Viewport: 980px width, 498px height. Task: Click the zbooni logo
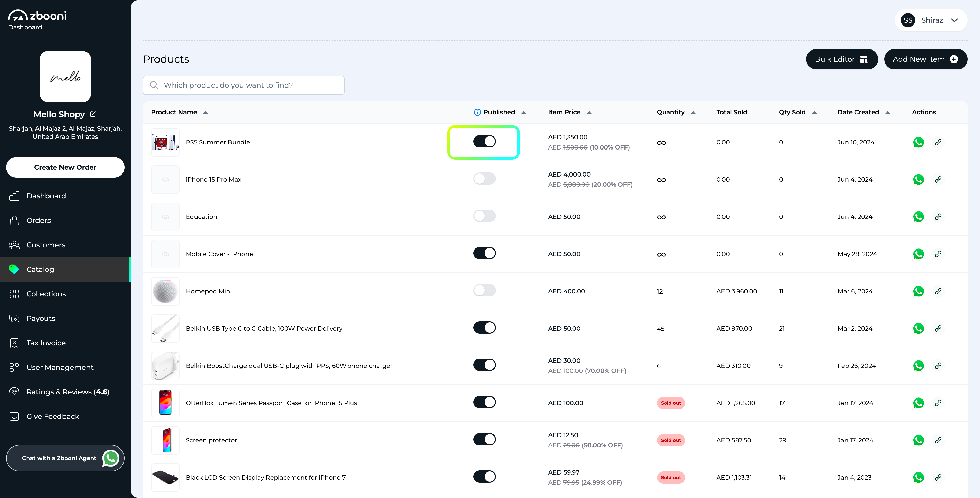tap(37, 16)
